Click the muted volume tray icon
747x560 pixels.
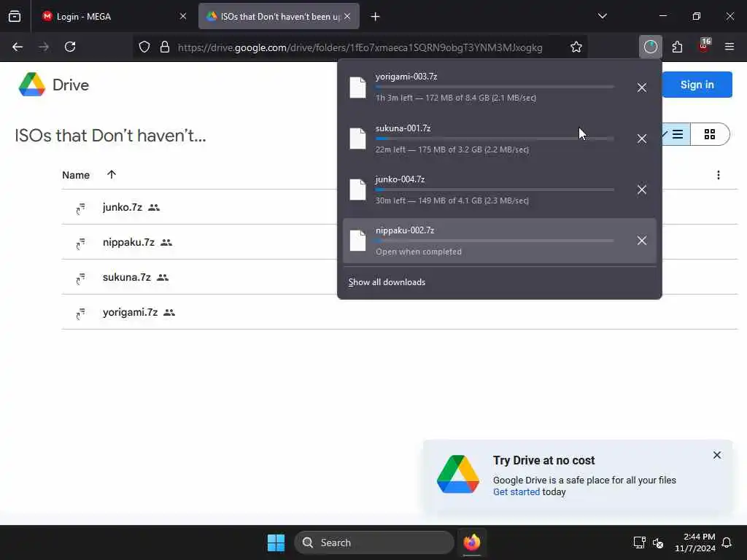(x=658, y=542)
